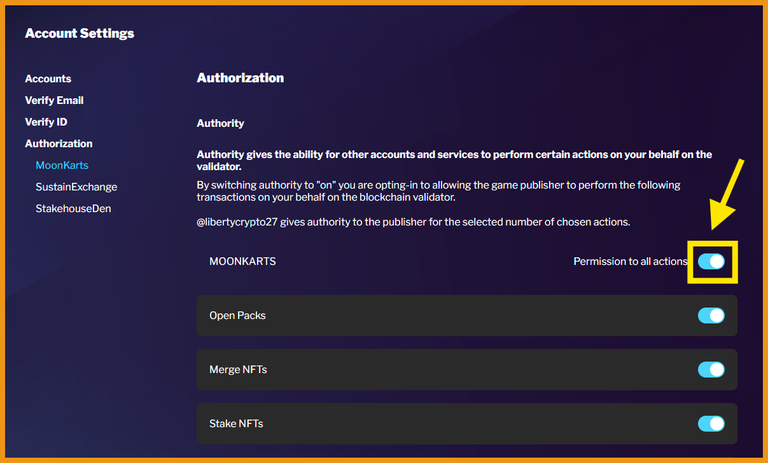Click the Open Packs row label

coord(238,316)
